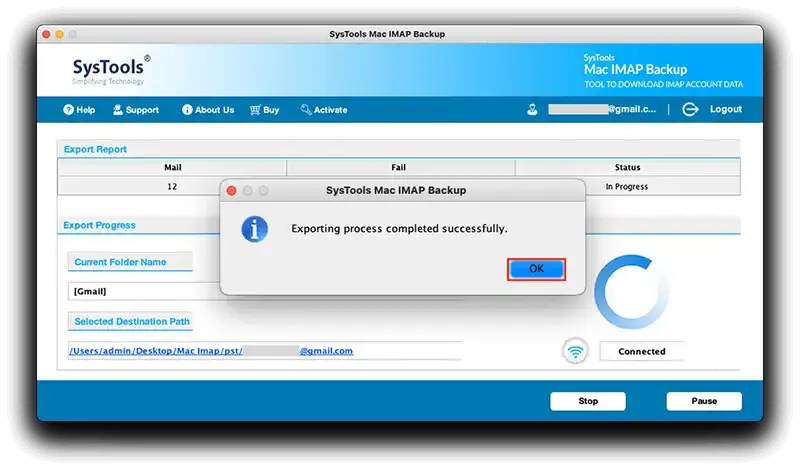Click the About Us info icon
800x470 pixels.
point(187,110)
